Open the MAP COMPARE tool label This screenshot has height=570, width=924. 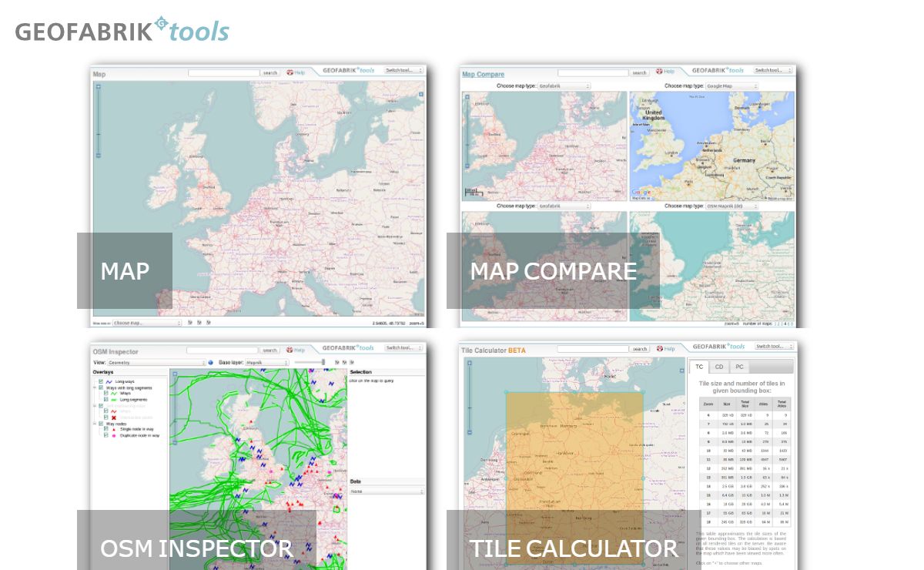[553, 271]
